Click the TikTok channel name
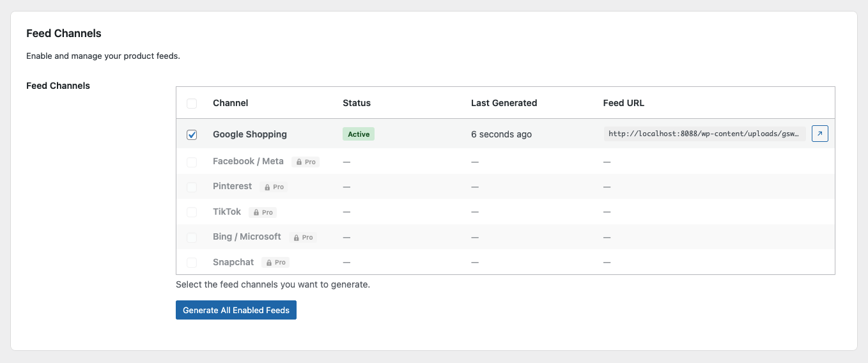 point(227,212)
